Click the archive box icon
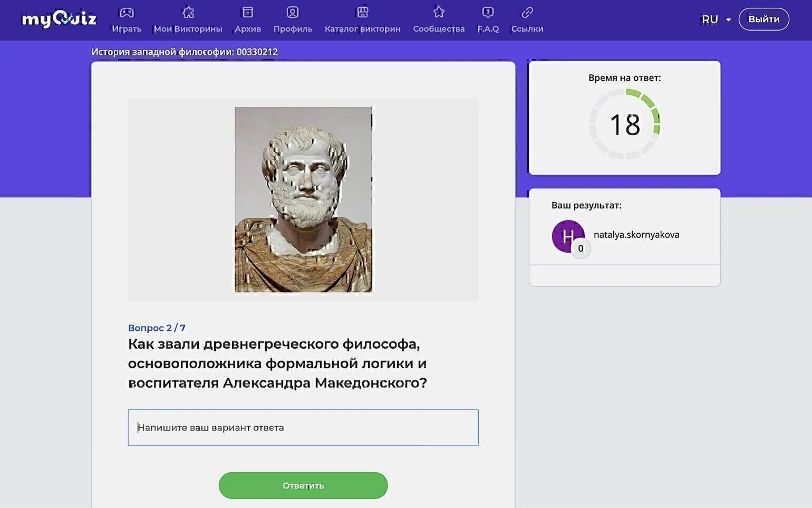This screenshot has height=508, width=812. [x=247, y=12]
